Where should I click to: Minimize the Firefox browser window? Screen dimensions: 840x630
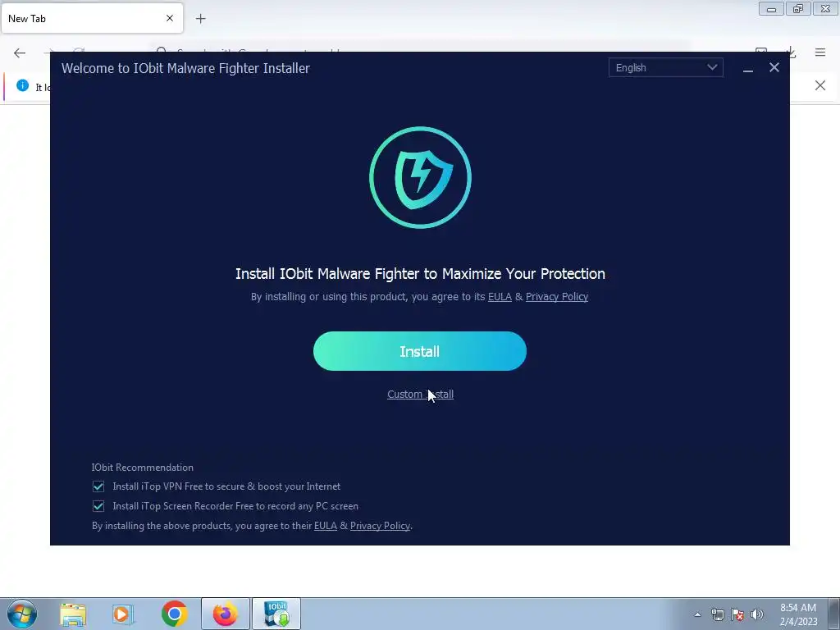tap(771, 9)
